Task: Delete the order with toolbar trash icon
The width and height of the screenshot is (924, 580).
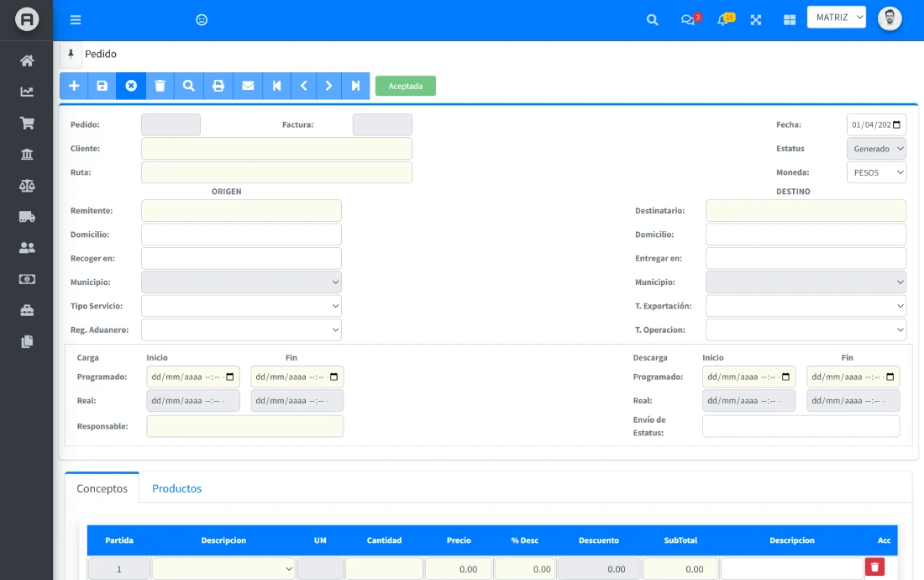Action: pyautogui.click(x=160, y=86)
